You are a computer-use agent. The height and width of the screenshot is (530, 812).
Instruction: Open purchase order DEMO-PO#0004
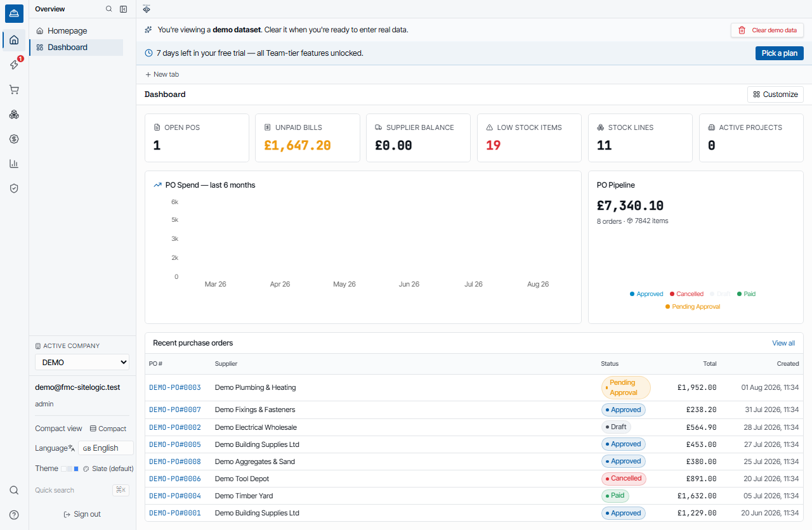point(175,496)
